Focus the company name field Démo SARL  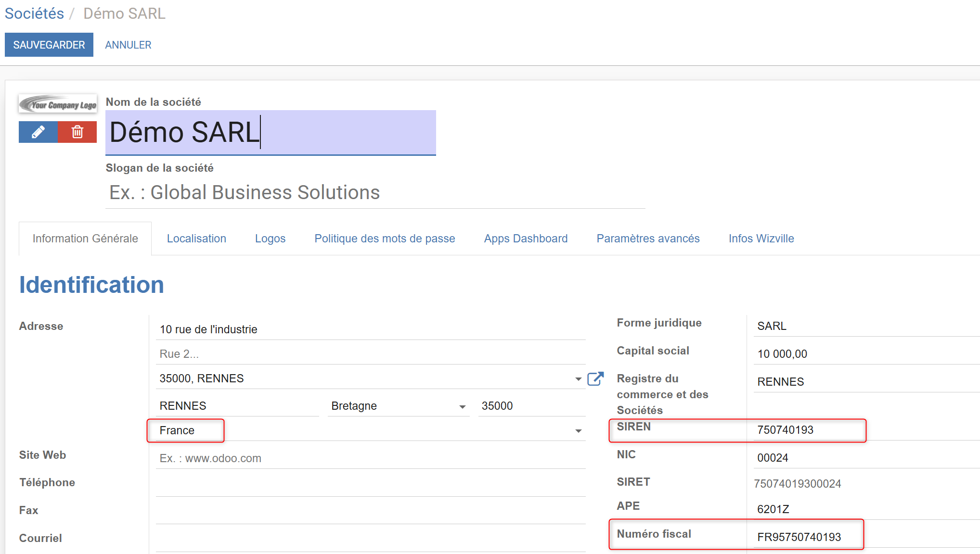pyautogui.click(x=271, y=133)
